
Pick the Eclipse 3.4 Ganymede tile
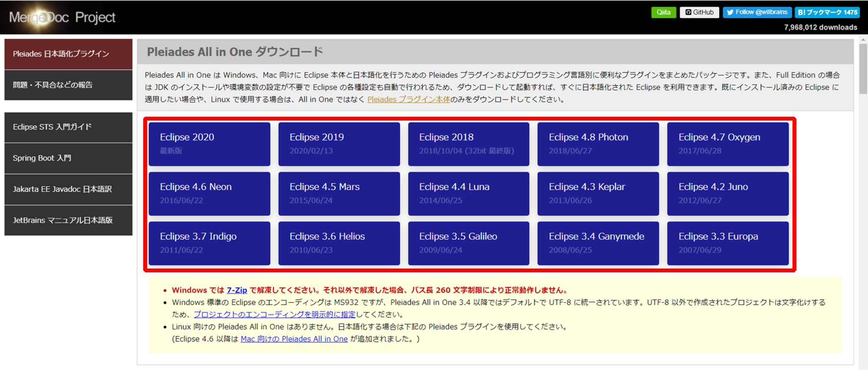(x=598, y=243)
